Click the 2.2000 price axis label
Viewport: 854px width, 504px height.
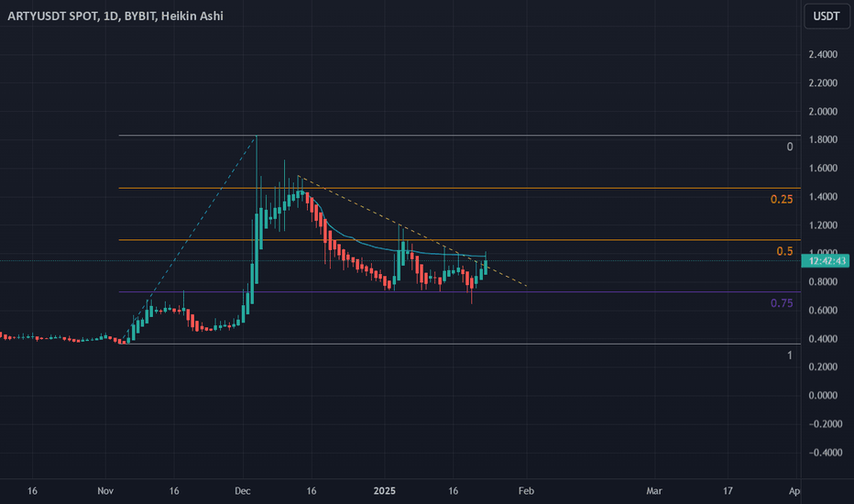click(823, 82)
